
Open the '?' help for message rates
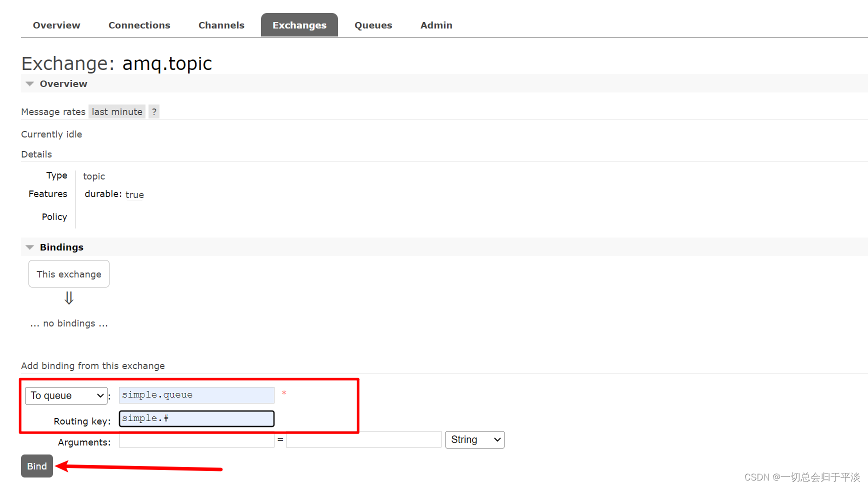[154, 111]
